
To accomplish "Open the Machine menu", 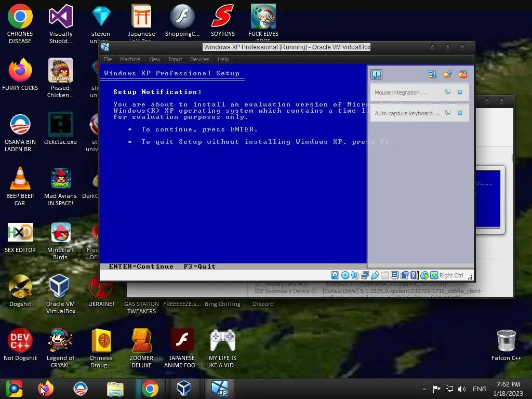I will [x=130, y=59].
